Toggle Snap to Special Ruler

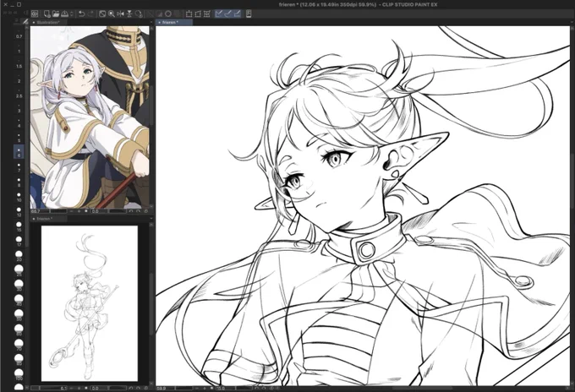coord(227,14)
